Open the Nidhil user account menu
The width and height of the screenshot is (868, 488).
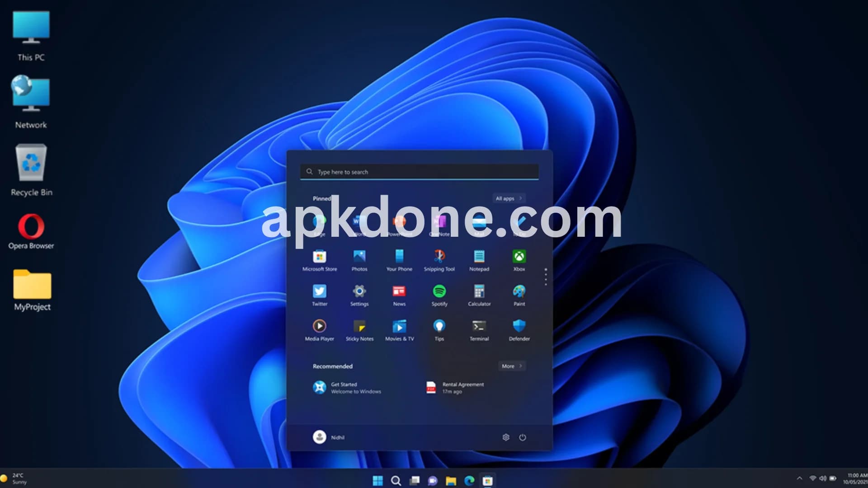[x=329, y=437]
